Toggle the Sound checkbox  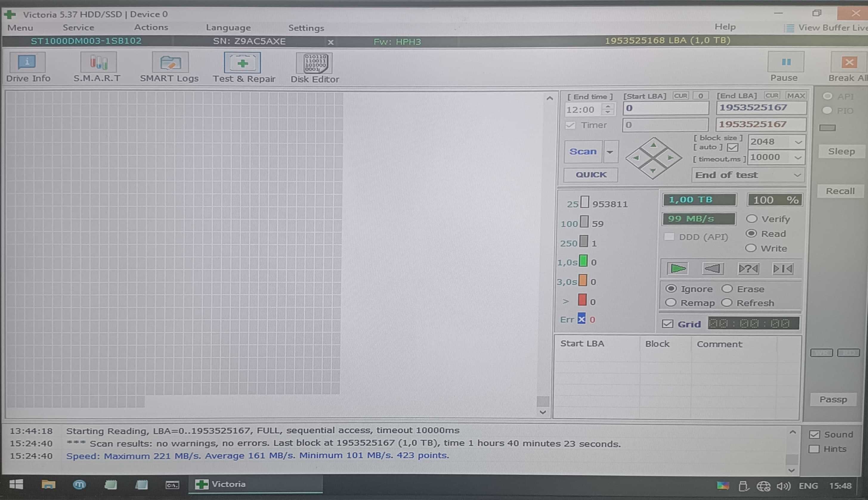814,434
